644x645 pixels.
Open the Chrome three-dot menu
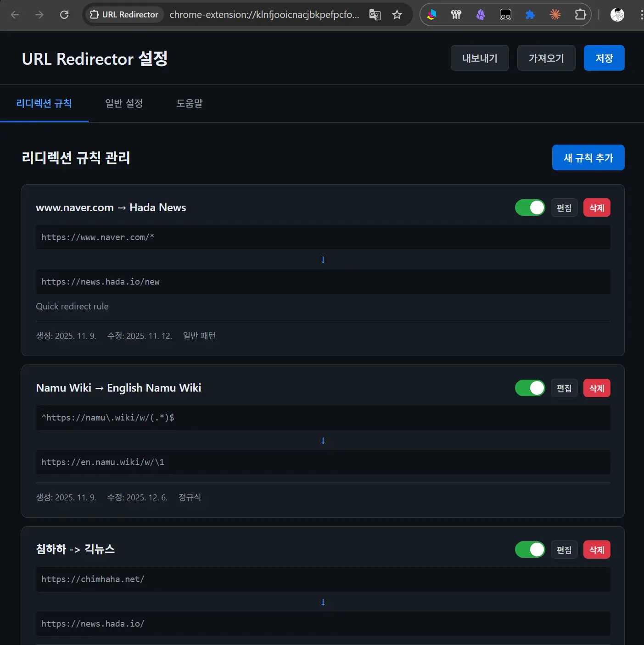[x=641, y=15]
